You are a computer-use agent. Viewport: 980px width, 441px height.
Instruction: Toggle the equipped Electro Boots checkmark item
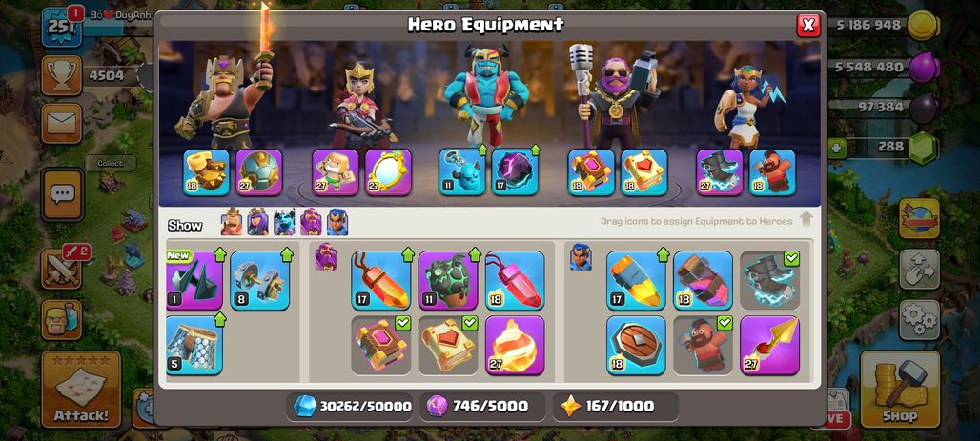click(x=769, y=280)
